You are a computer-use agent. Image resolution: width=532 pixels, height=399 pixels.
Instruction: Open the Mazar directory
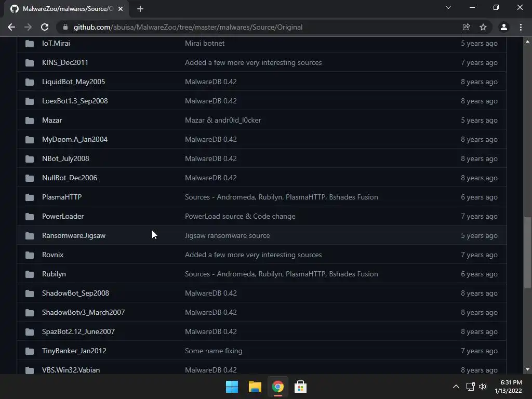tap(52, 121)
